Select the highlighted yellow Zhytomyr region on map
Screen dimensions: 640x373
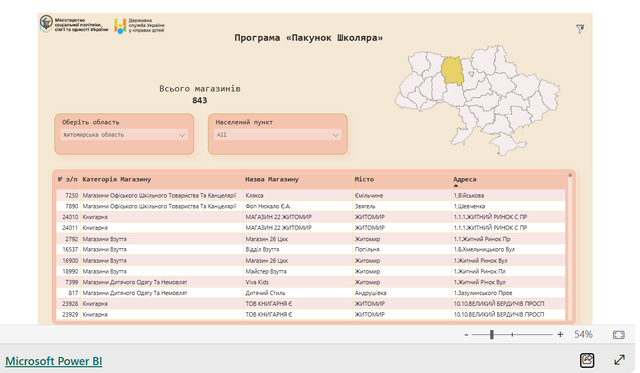tap(452, 71)
